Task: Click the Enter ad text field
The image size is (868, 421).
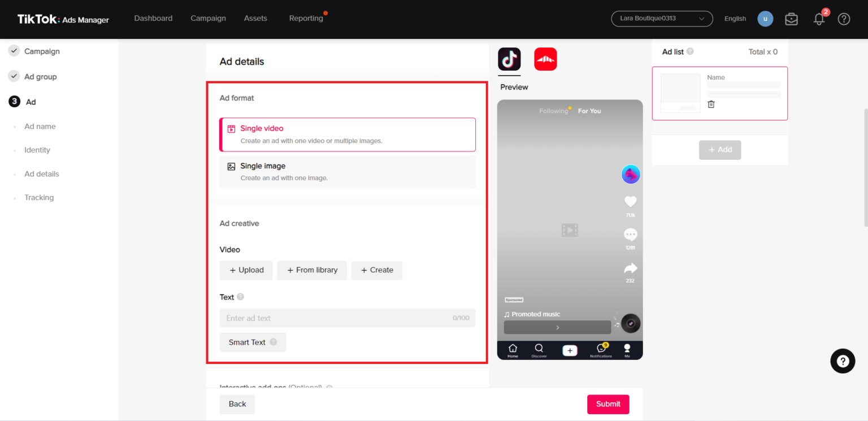Action: (x=348, y=318)
